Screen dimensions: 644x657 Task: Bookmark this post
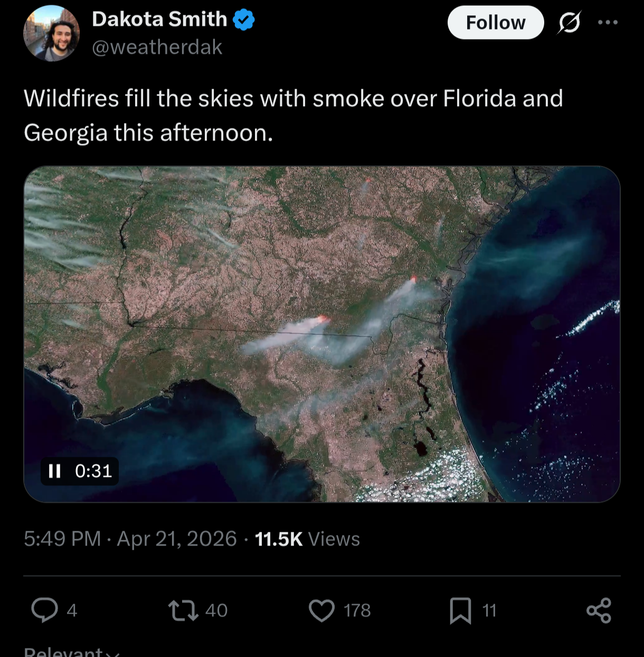pyautogui.click(x=460, y=610)
